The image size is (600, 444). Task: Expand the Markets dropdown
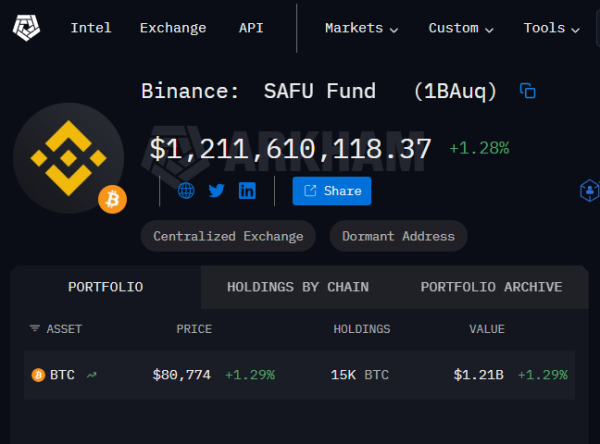tap(362, 28)
